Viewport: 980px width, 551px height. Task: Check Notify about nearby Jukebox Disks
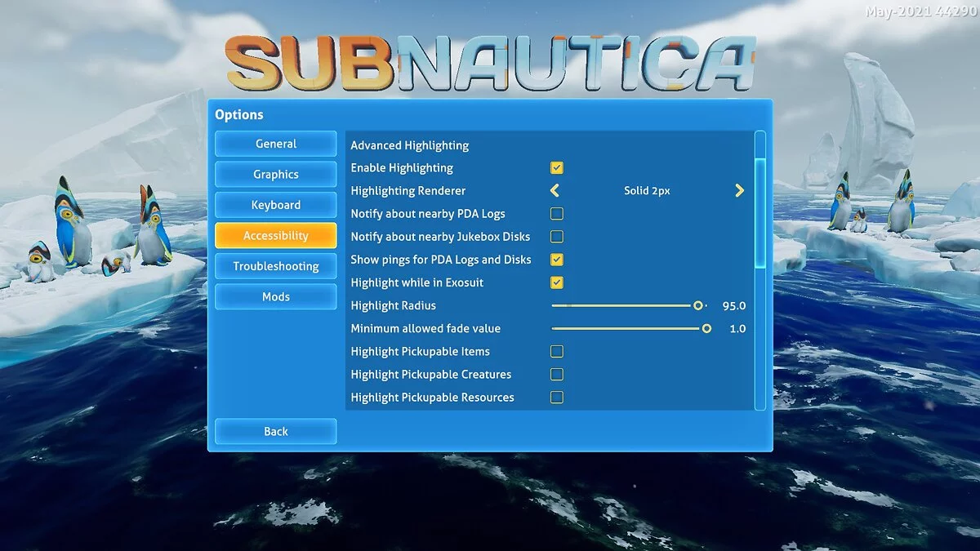556,236
